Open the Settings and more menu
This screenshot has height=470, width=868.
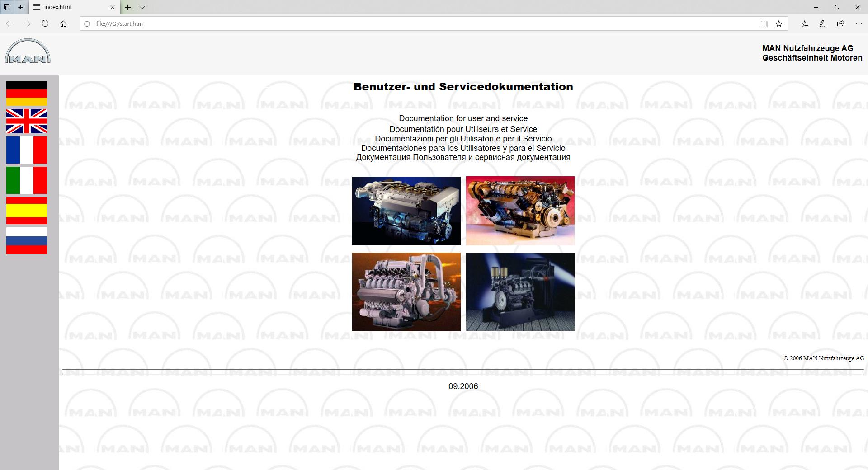coord(858,23)
